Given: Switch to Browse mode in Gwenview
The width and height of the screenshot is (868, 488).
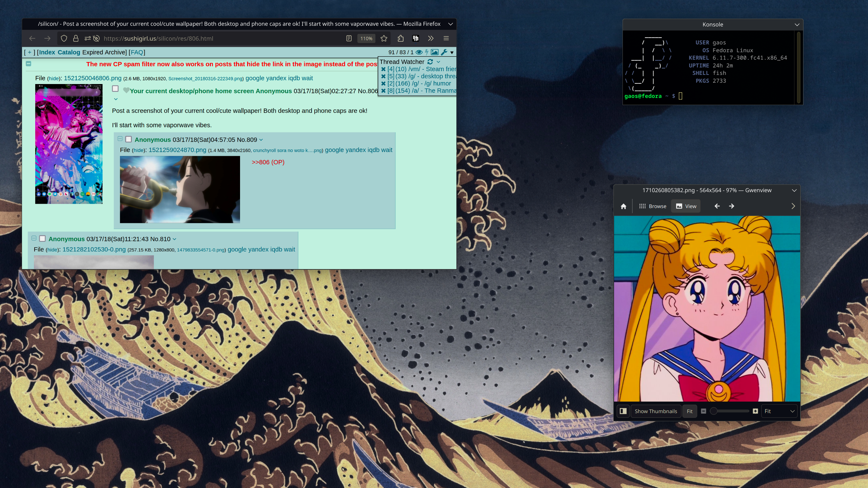Looking at the screenshot, I should coord(652,206).
